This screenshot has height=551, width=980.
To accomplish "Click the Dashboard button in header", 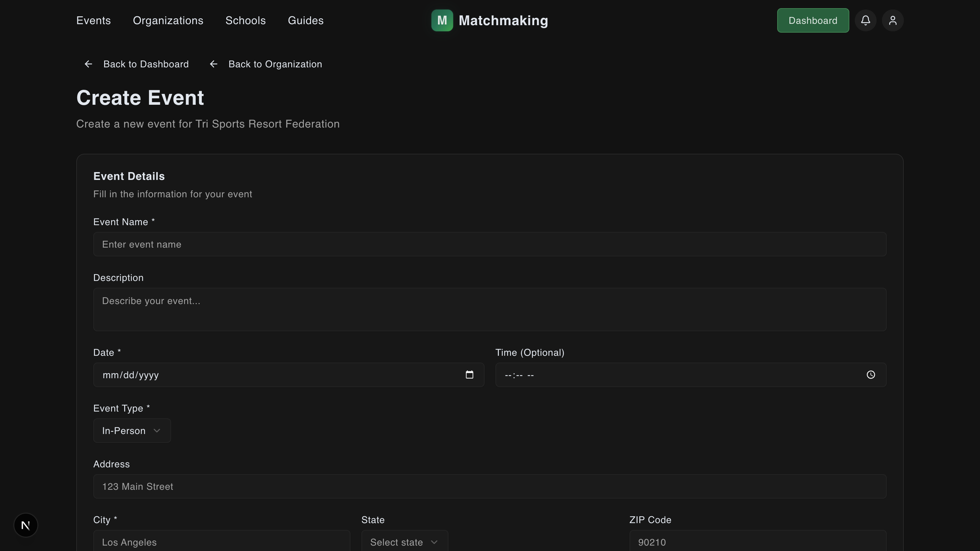I will [x=813, y=20].
